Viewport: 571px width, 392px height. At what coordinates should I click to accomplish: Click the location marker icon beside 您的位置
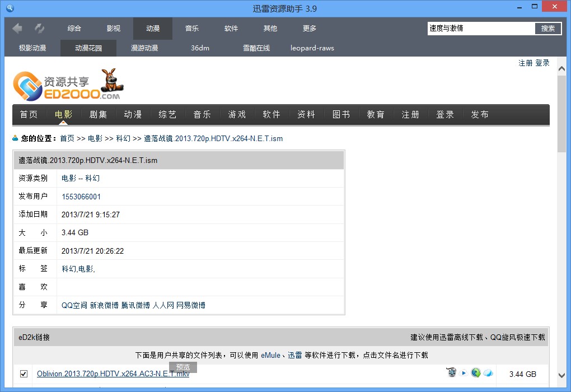point(15,138)
